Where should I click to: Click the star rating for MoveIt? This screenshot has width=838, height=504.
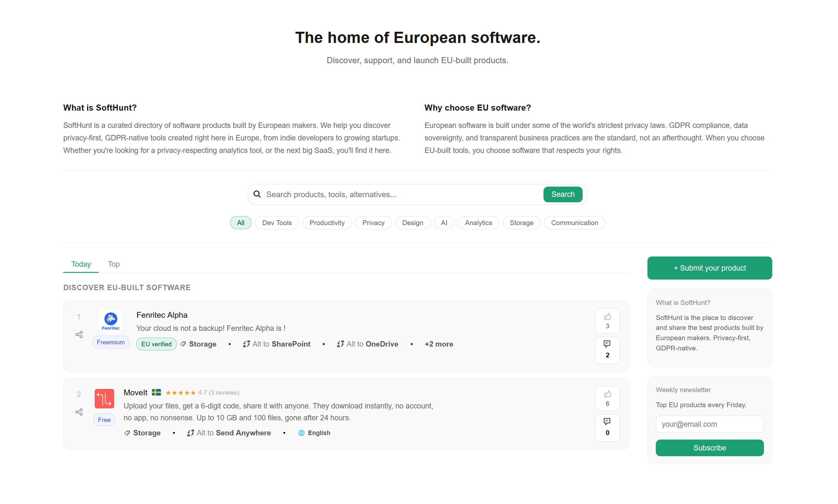pyautogui.click(x=180, y=393)
